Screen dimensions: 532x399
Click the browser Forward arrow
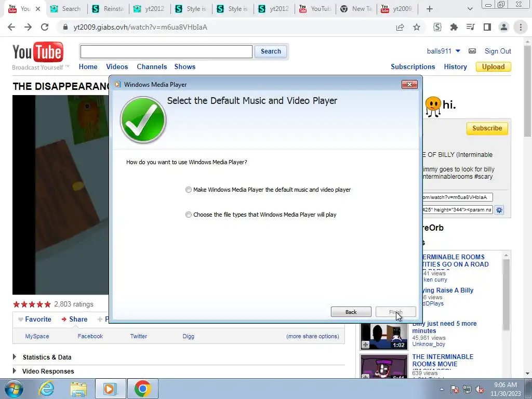coord(28,27)
